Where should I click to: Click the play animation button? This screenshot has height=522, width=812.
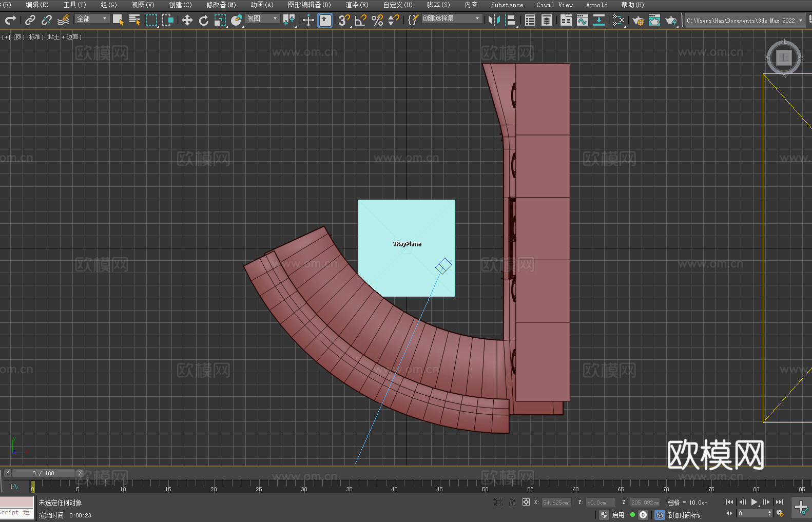coord(754,502)
